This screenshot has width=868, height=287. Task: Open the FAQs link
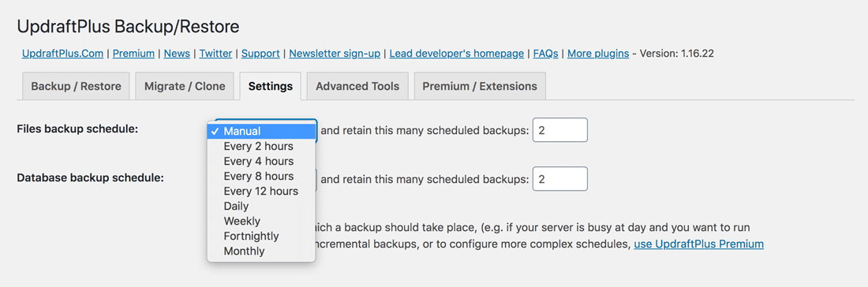(546, 54)
